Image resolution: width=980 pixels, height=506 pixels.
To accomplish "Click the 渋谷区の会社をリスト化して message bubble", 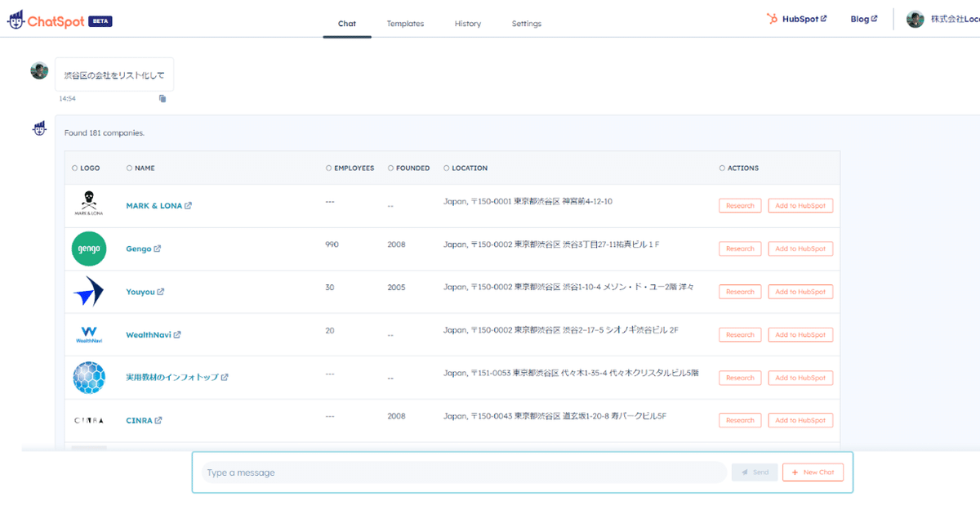I will coord(114,74).
